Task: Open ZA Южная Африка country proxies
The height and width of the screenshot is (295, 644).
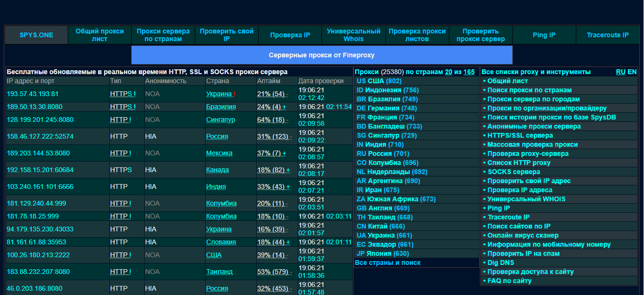Action: pyautogui.click(x=396, y=199)
